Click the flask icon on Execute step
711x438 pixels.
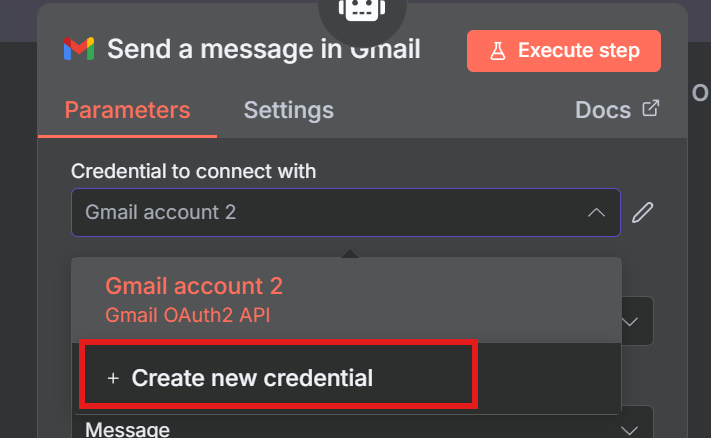(x=497, y=51)
